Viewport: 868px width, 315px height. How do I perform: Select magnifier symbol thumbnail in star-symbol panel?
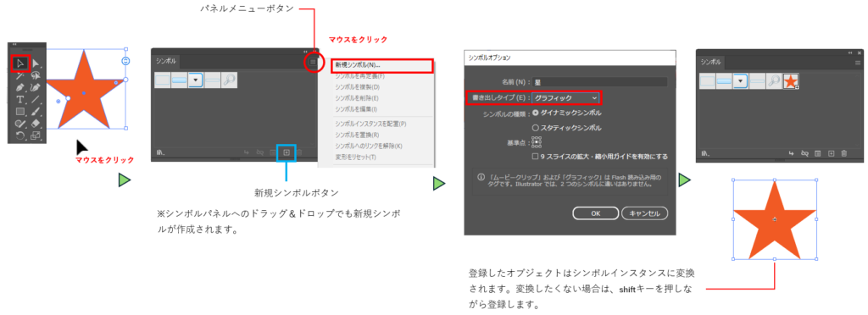point(774,81)
